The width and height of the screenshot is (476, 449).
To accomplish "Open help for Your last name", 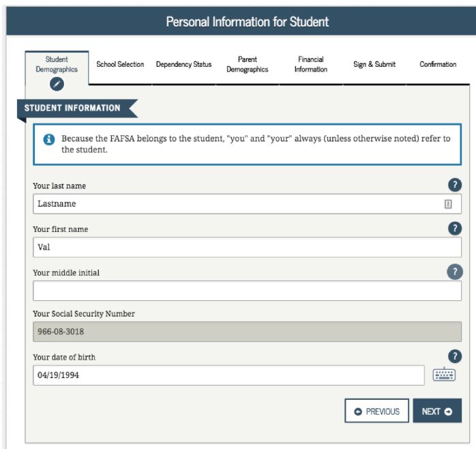I will tap(454, 185).
